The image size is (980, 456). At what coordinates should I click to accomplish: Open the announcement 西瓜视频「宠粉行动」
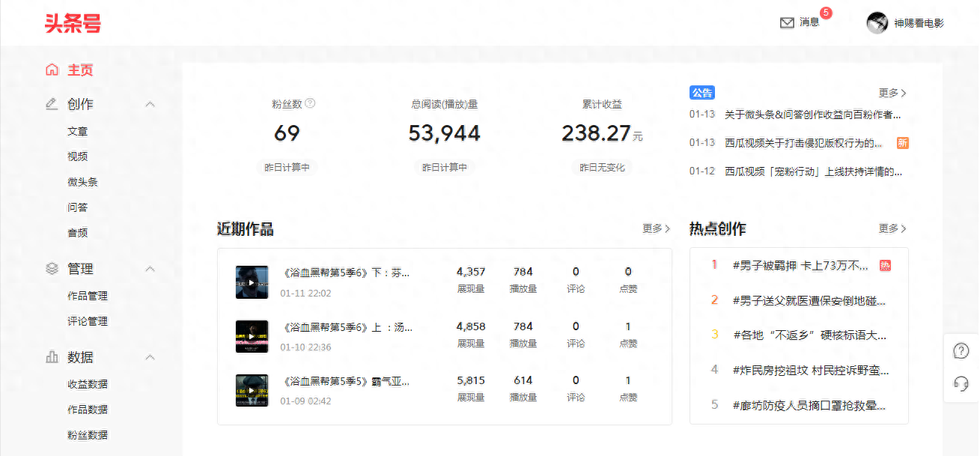pos(812,171)
